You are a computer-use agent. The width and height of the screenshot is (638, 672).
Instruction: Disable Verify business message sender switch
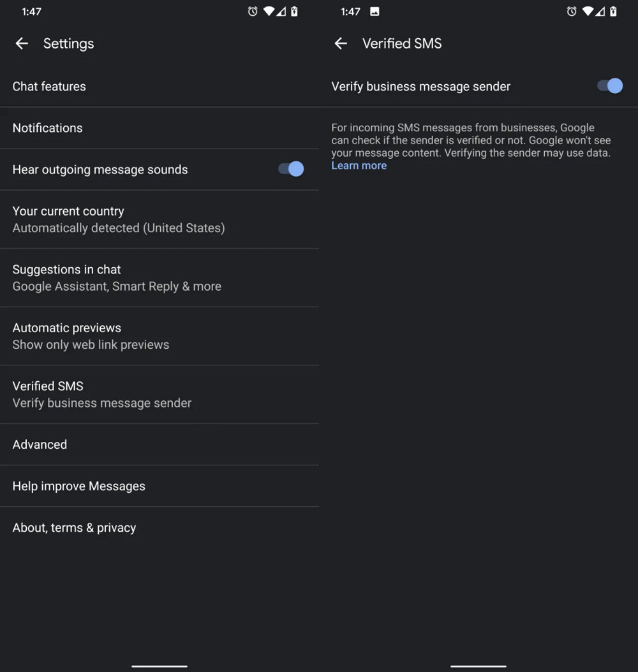[x=610, y=86]
